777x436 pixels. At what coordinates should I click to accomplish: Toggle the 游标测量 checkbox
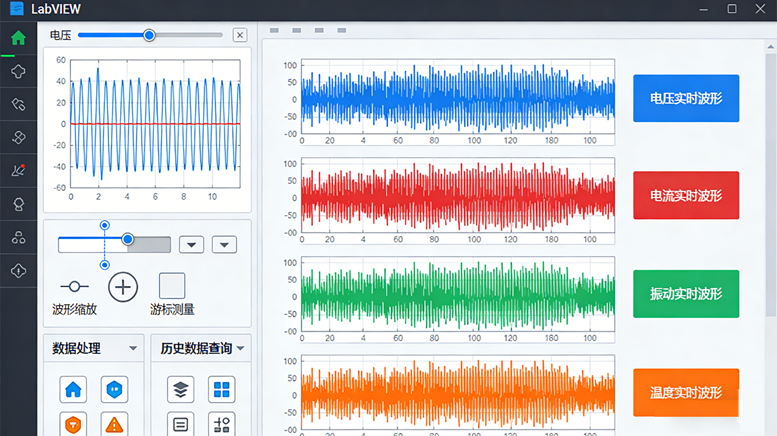point(172,286)
